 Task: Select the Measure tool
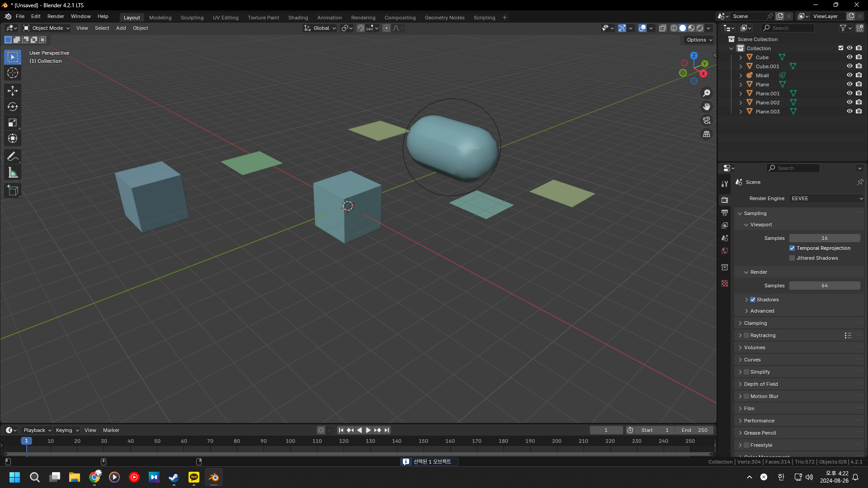[x=13, y=173]
